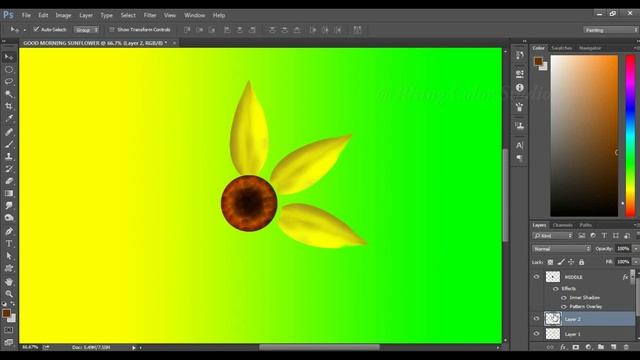Select the Eraser tool

9,181
